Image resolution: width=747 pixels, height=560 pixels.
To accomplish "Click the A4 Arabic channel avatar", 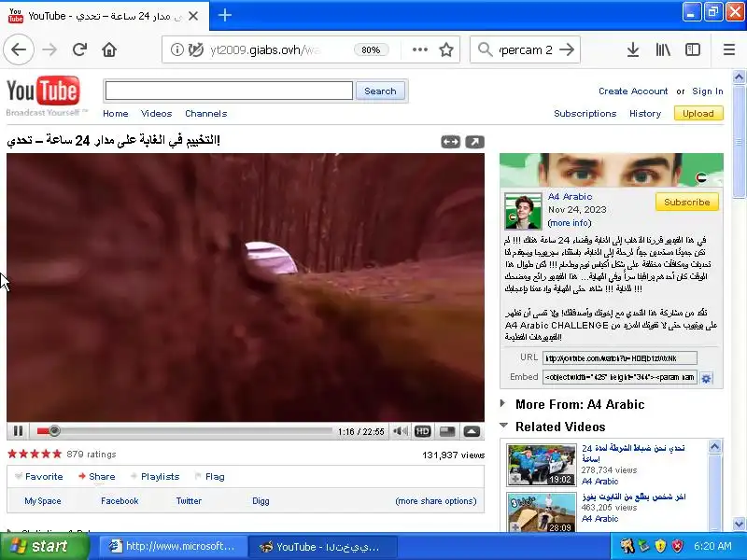I will tap(523, 212).
